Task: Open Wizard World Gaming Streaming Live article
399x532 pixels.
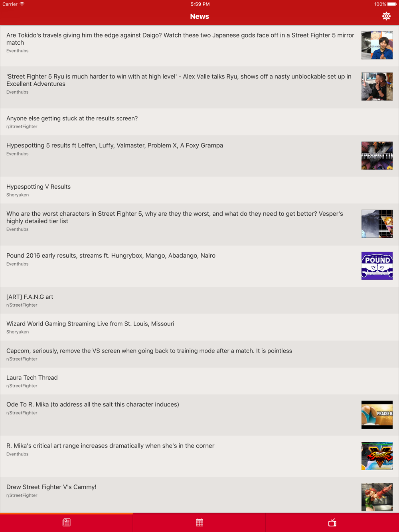Action: click(x=199, y=327)
